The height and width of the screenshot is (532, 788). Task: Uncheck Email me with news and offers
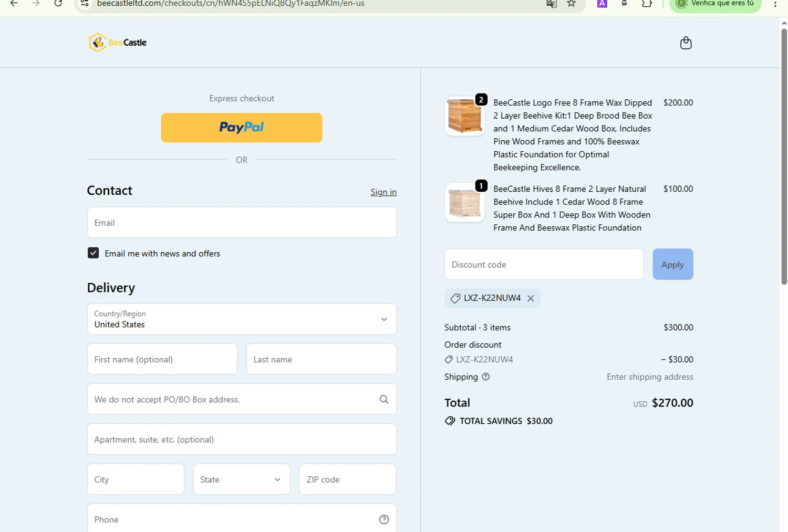94,253
